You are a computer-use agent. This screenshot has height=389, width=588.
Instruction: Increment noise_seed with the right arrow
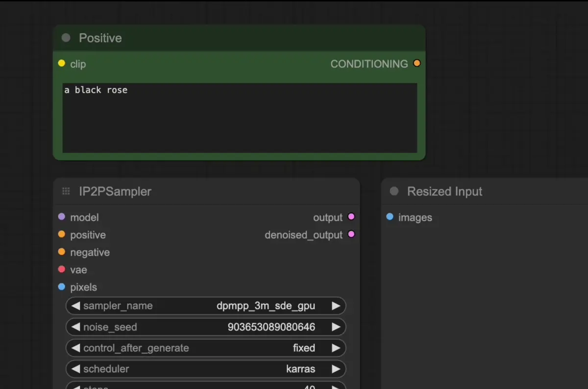click(336, 327)
